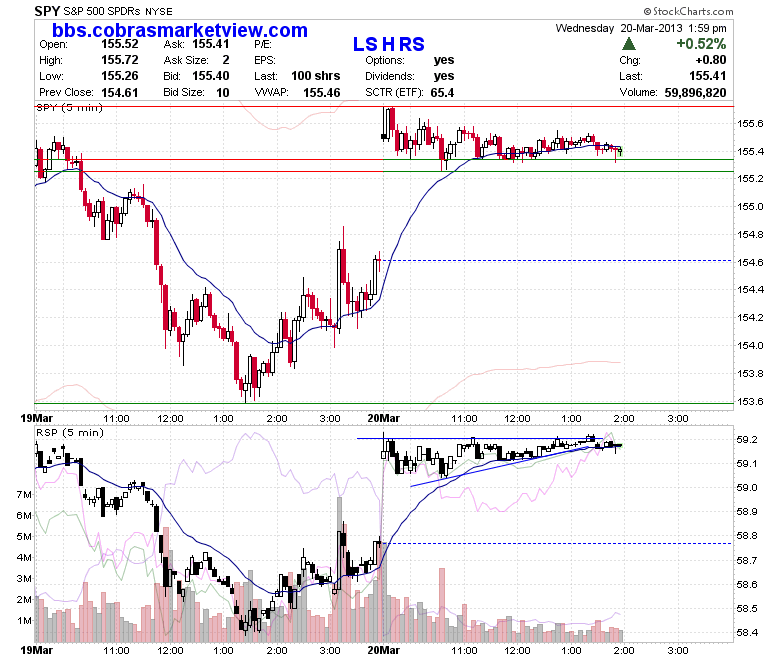
Task: Click the 20Mar date label under SPY chart
Action: tap(384, 418)
